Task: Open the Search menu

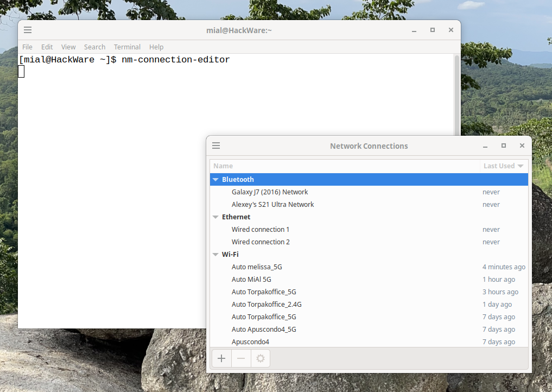Action: click(94, 47)
